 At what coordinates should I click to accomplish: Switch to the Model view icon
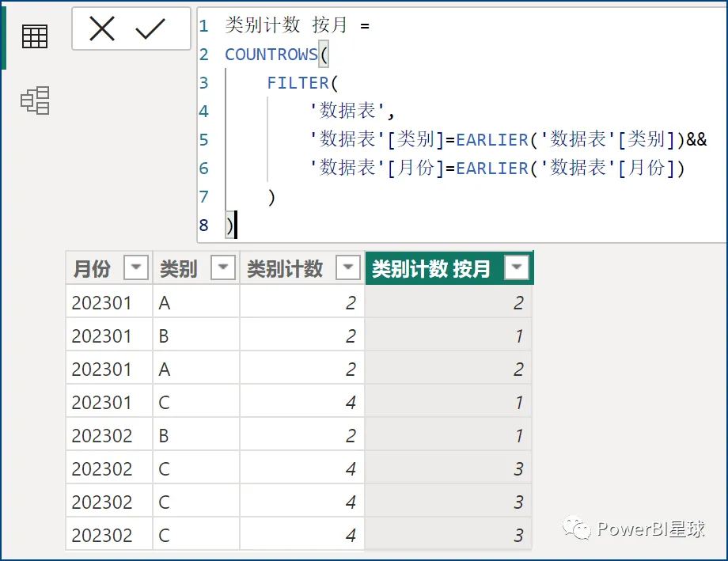pos(35,100)
